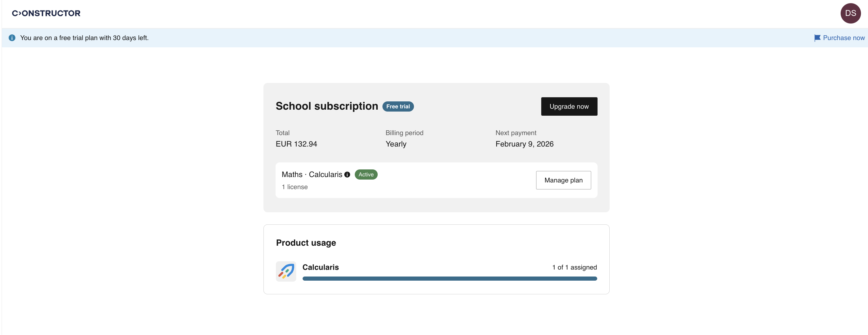
Task: Click the 1 license text
Action: [x=295, y=187]
